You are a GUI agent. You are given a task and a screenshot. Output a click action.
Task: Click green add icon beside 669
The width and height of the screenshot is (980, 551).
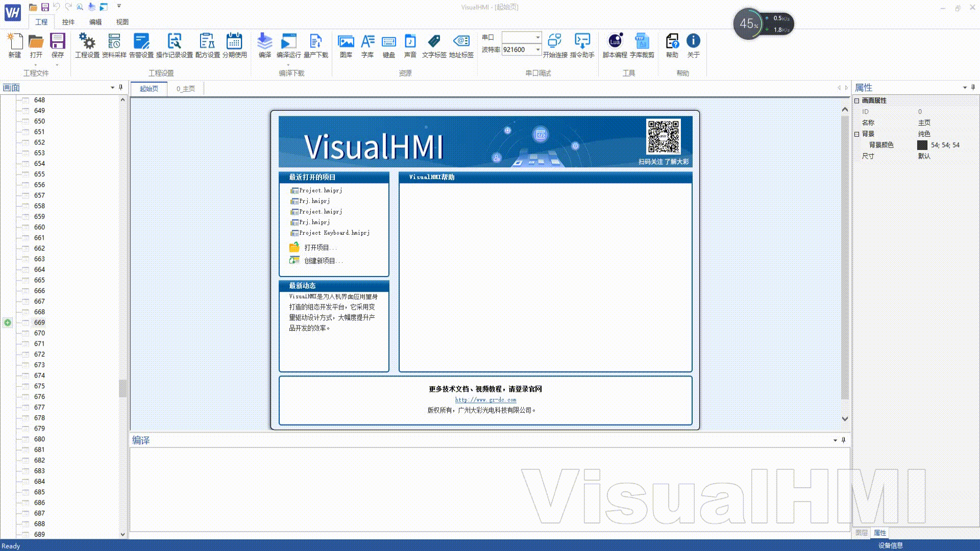click(x=8, y=322)
